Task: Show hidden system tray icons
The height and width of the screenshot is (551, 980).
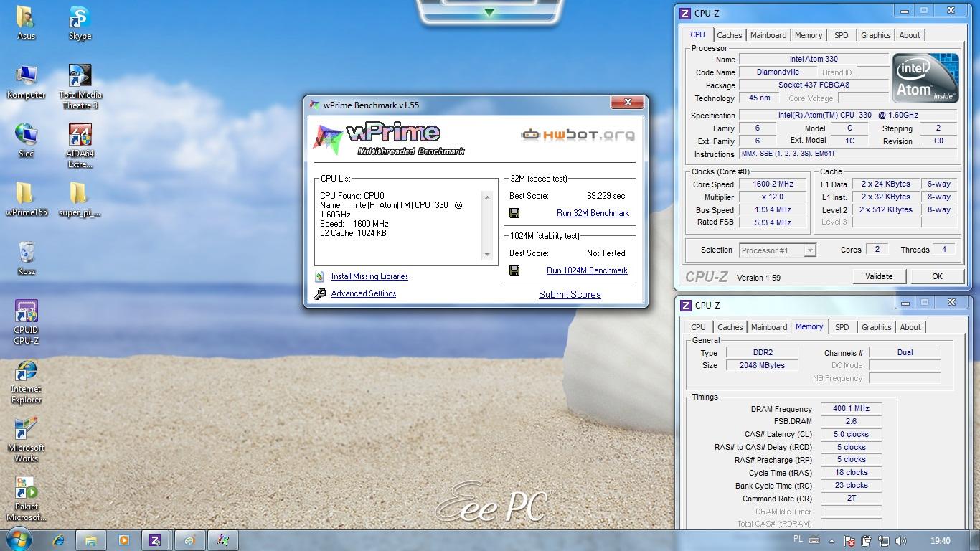Action: click(x=832, y=541)
